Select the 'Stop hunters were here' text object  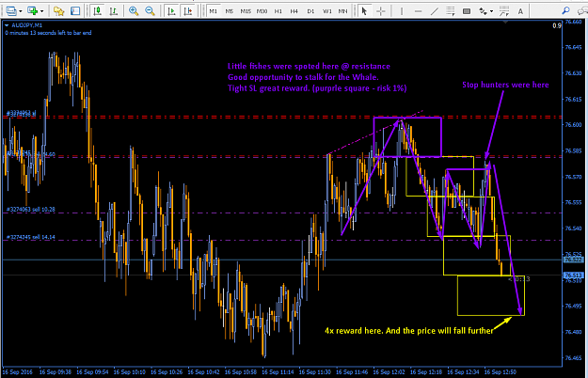point(505,85)
